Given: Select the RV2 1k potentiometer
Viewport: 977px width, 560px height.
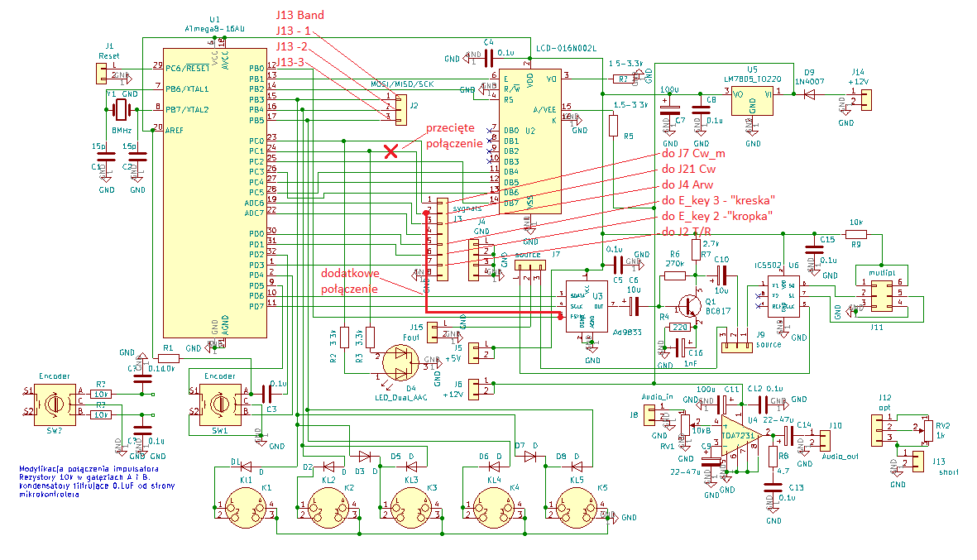Looking at the screenshot, I should coord(928,431).
